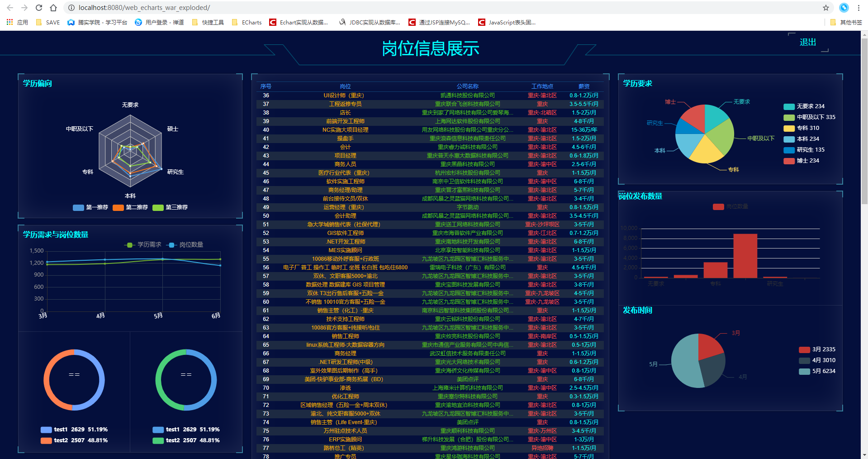This screenshot has height=459, width=868.
Task: Toggle 4月 3010 legend entry
Action: pyautogui.click(x=817, y=360)
